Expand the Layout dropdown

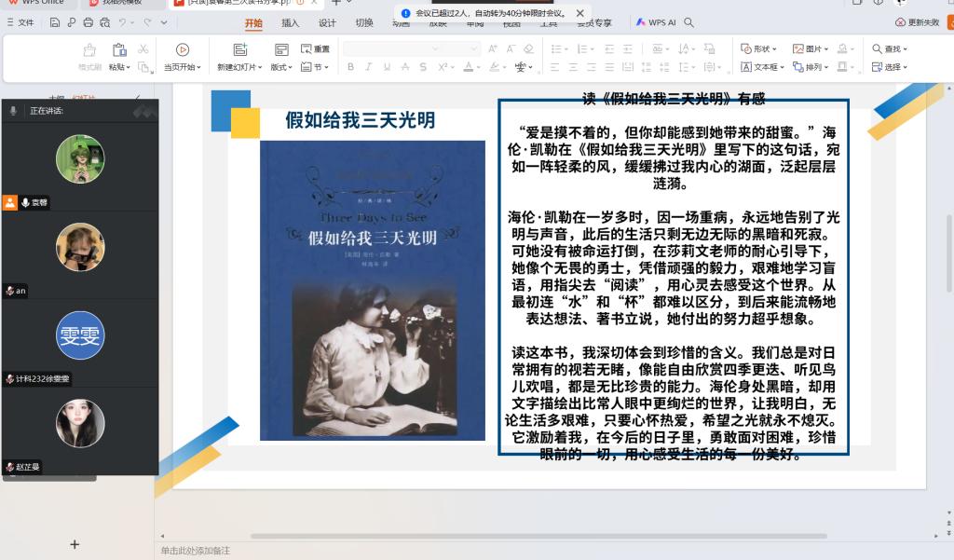coord(281,67)
